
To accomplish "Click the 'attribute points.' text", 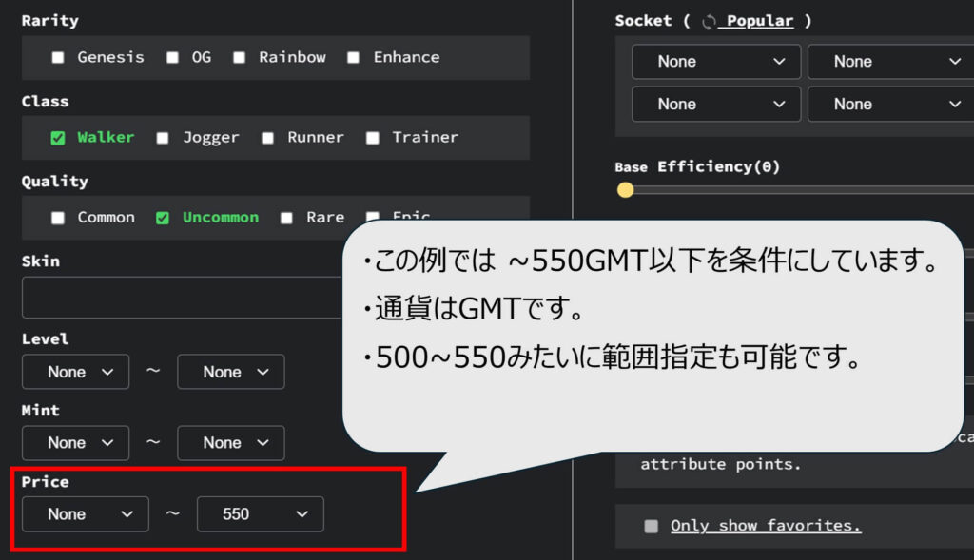I will [x=721, y=464].
